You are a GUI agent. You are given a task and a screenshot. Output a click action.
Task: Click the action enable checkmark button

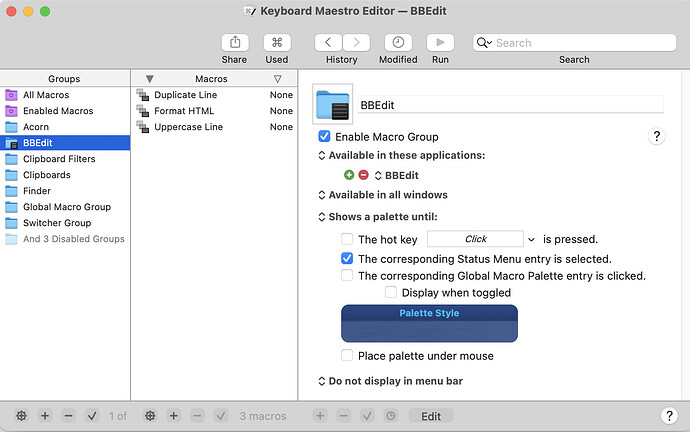coord(367,416)
